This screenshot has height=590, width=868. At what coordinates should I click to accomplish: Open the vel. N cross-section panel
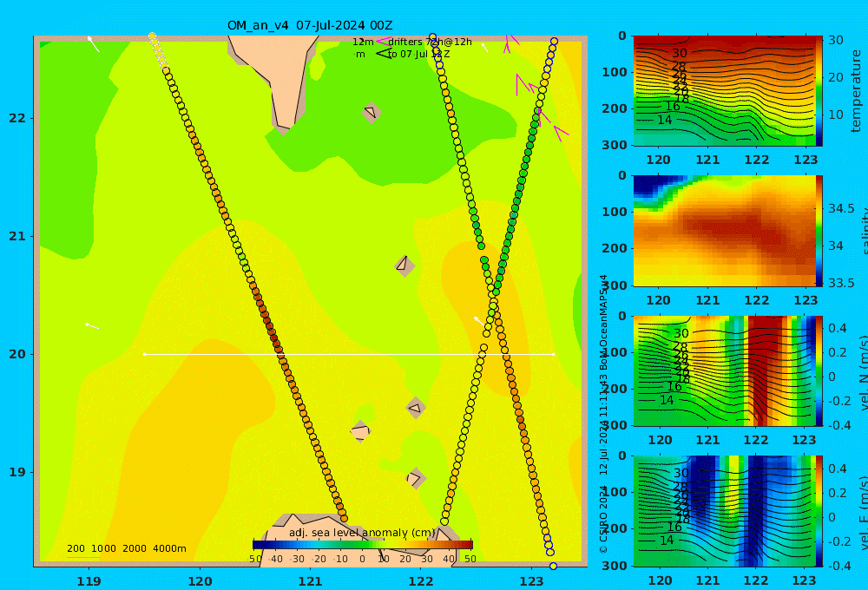click(724, 370)
